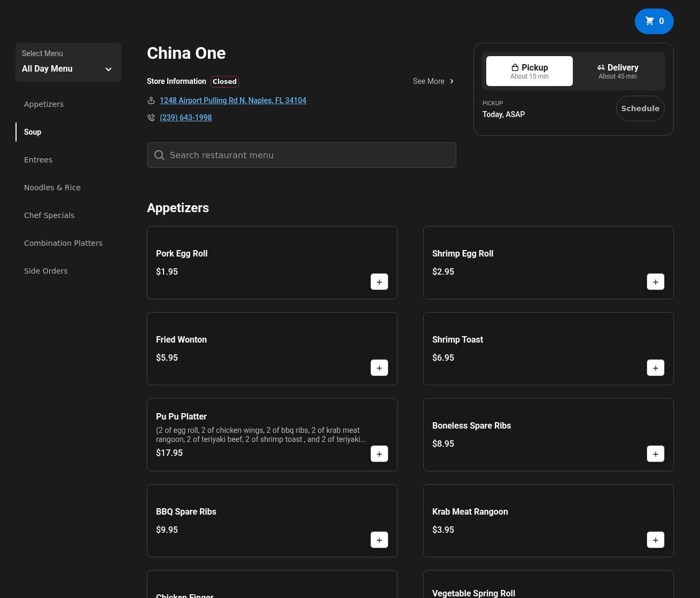
Task: Add Fried Wonton with plus icon
Action: tap(379, 368)
